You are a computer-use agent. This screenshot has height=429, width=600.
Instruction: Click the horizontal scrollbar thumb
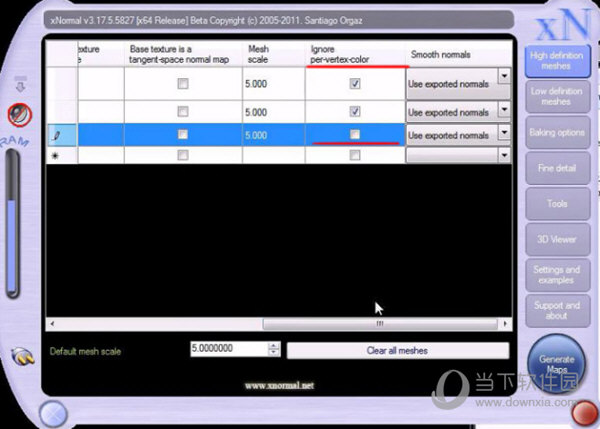[380, 324]
